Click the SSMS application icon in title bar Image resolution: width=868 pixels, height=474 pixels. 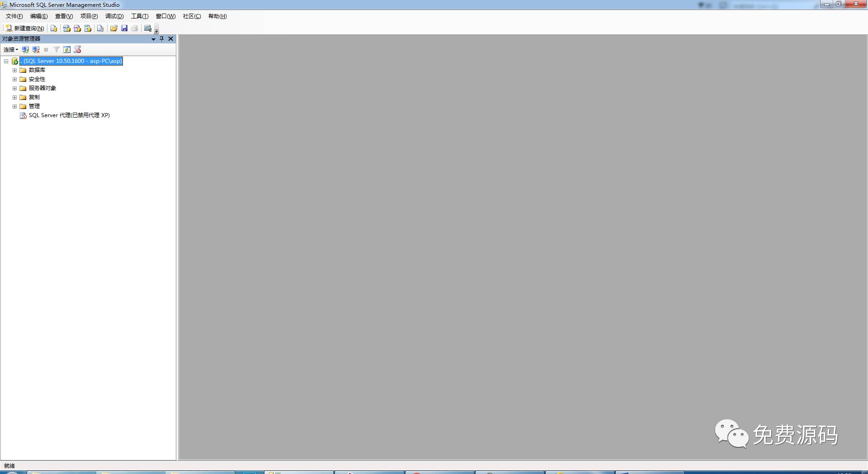pos(4,5)
